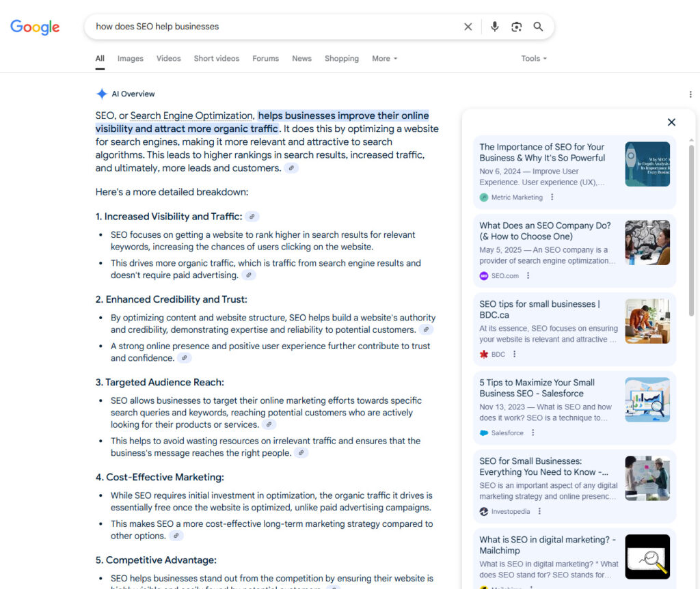Click the AI Overview sparkle icon

click(101, 94)
